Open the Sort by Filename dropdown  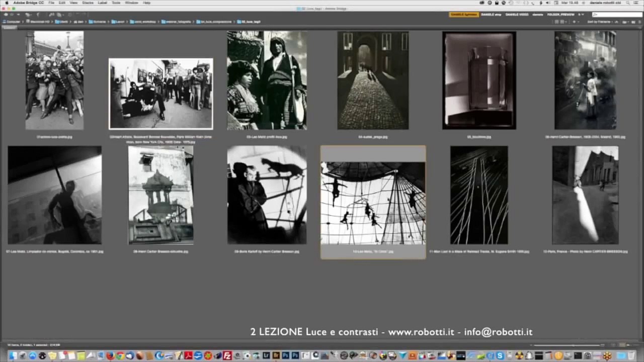(x=600, y=22)
